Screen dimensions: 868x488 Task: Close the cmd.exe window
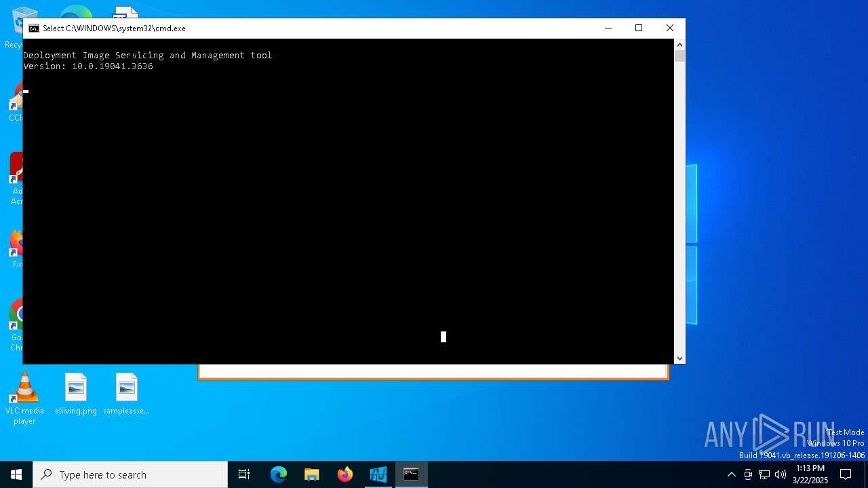(x=670, y=28)
